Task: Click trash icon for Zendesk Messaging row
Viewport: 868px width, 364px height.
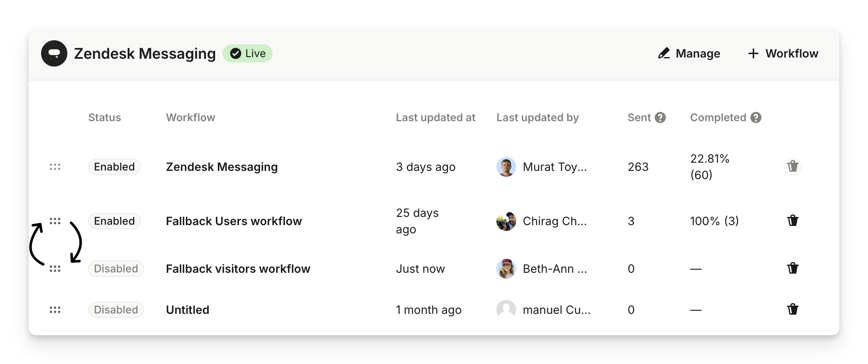Action: pos(792,166)
